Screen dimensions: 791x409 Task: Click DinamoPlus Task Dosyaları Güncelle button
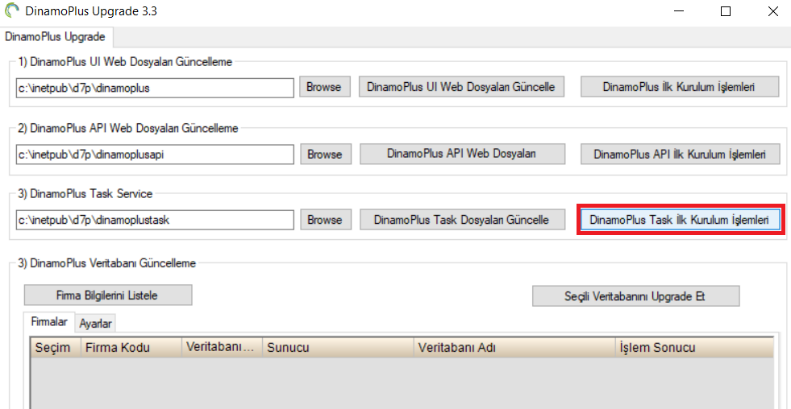point(462,220)
